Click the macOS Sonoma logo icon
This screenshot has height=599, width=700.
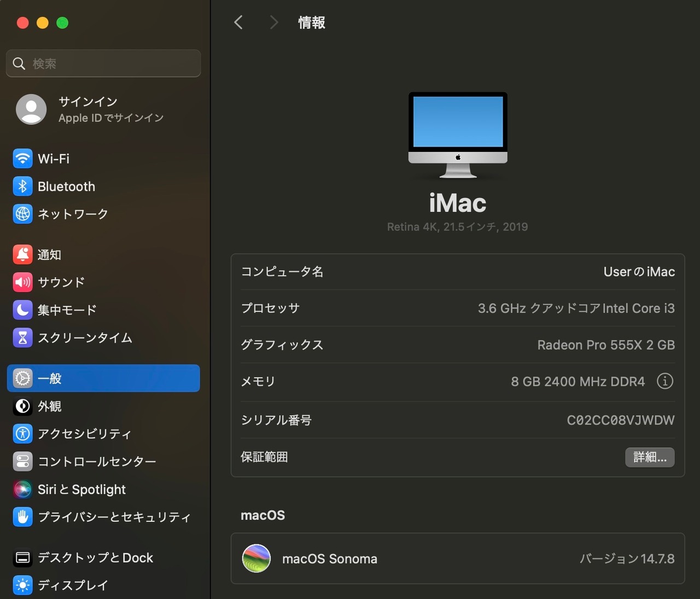(x=256, y=559)
